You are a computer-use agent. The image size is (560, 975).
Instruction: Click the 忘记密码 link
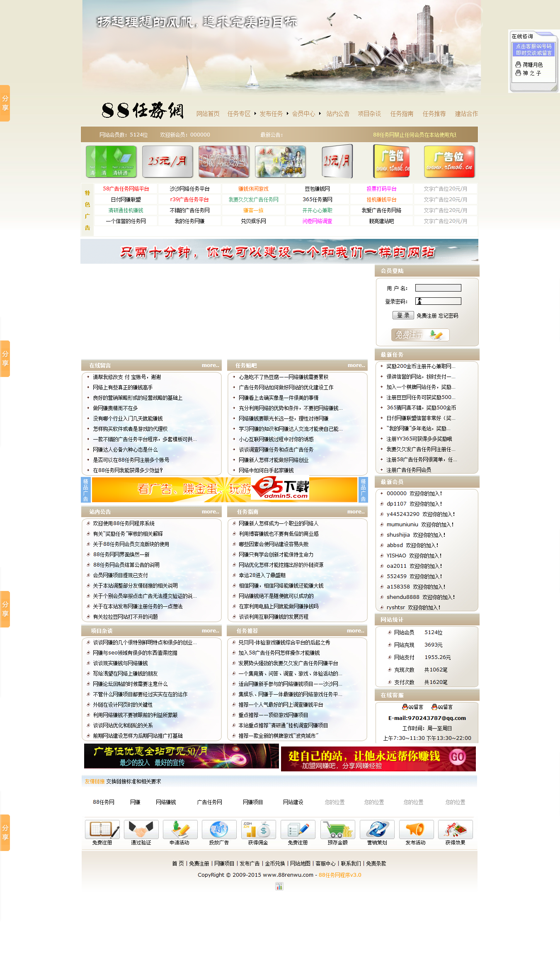[448, 316]
